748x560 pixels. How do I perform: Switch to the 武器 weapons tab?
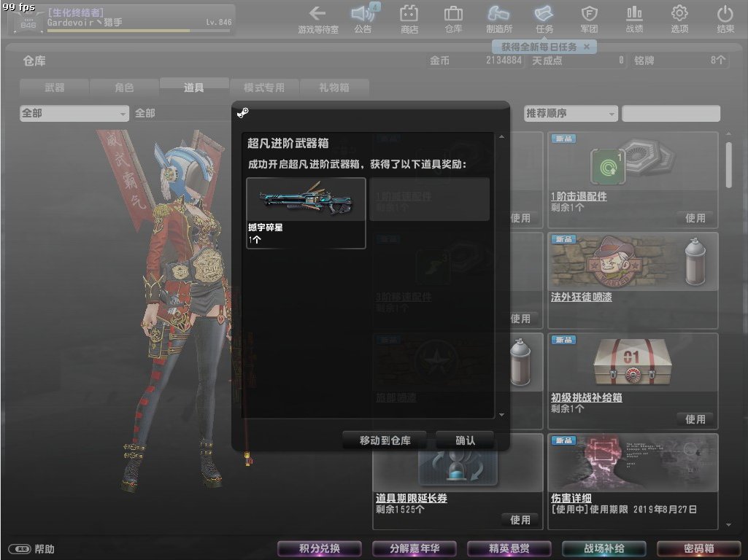55,87
